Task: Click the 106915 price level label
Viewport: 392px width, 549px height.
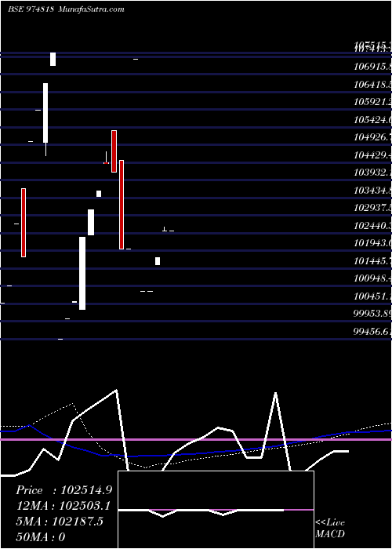Action: pos(372,66)
